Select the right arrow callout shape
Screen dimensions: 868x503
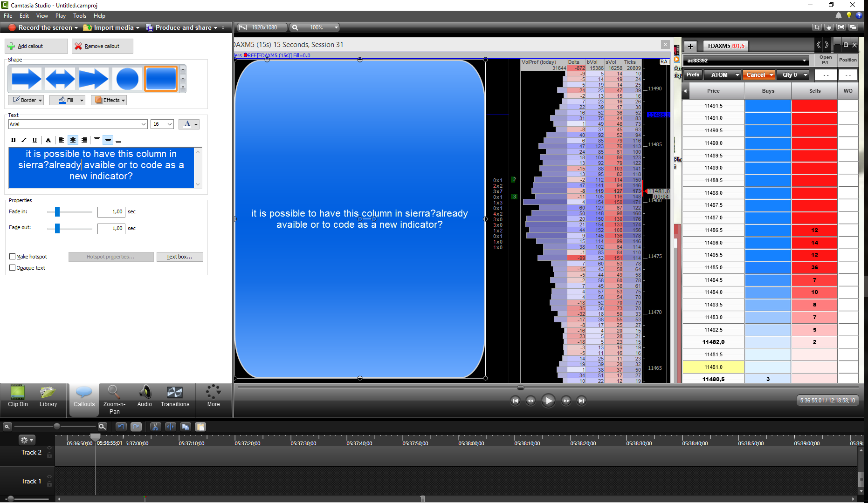click(27, 79)
